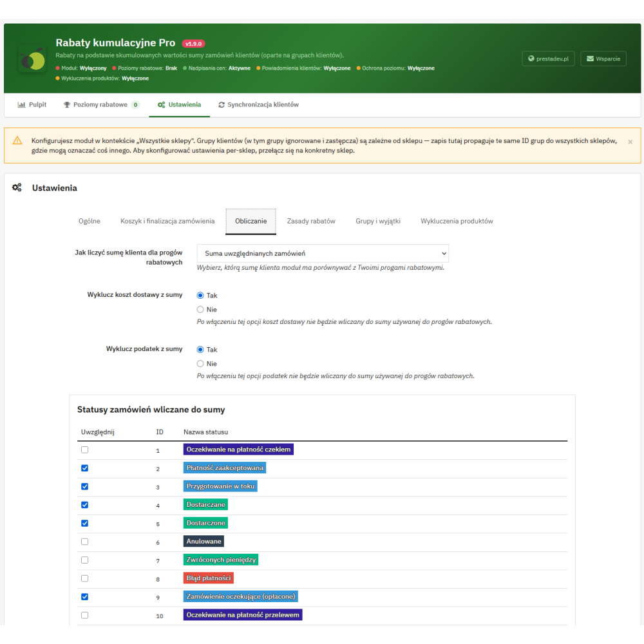
Task: Dismiss the multistore warning with the X
Action: tap(630, 142)
